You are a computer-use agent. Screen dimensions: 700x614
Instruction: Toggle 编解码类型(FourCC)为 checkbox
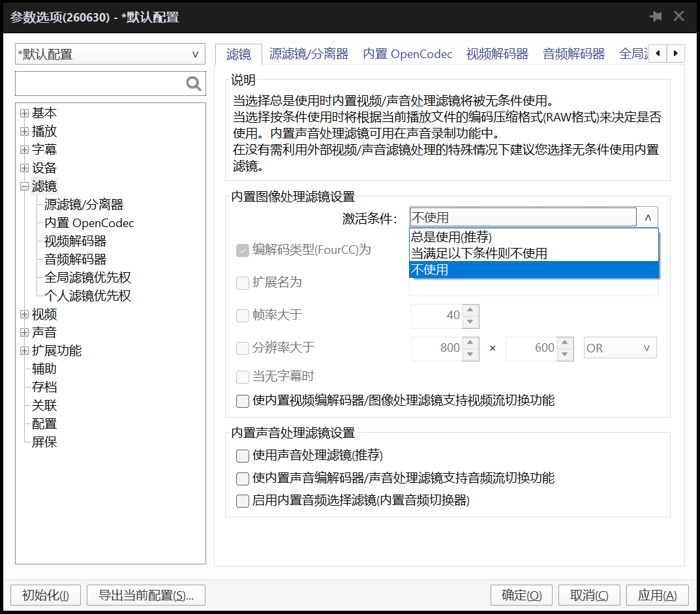(x=243, y=250)
